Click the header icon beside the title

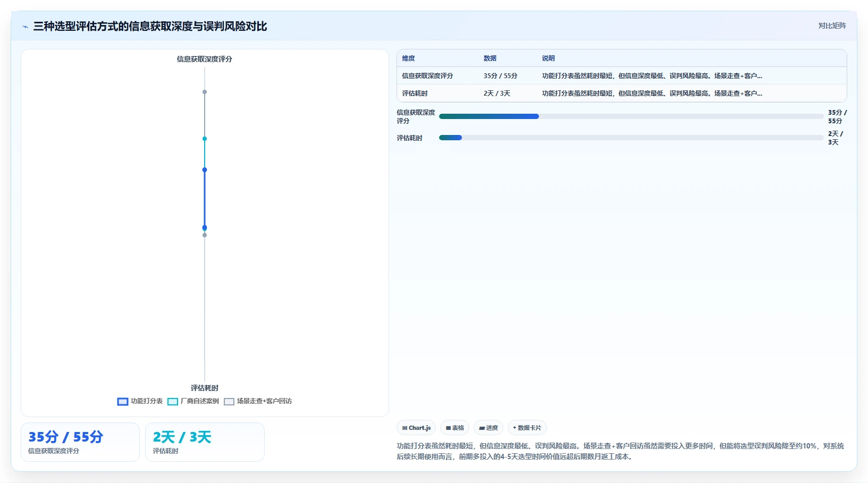(x=25, y=27)
